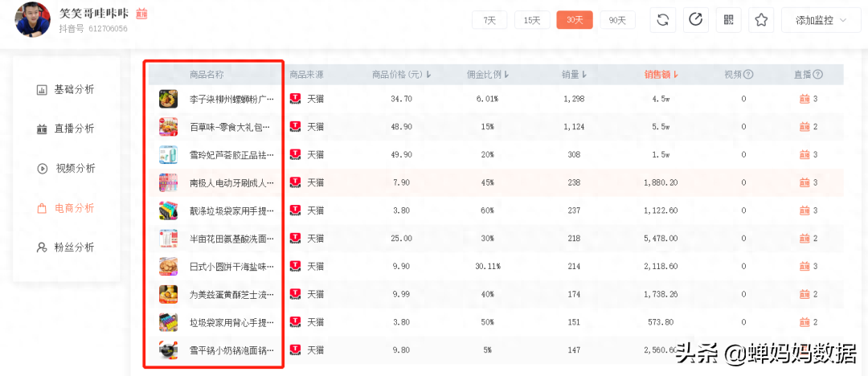
Task: Open 雪平锅小奶锅泡面锅 product name link
Action: (x=232, y=350)
